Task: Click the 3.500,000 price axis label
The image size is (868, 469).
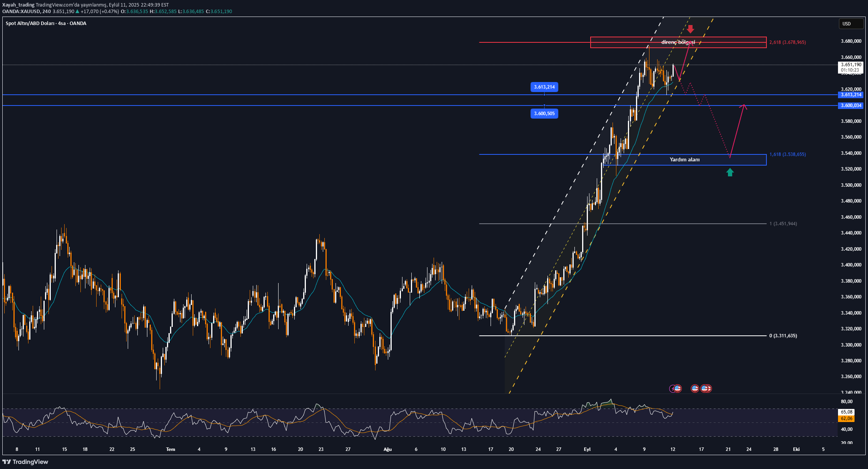Action: [851, 185]
